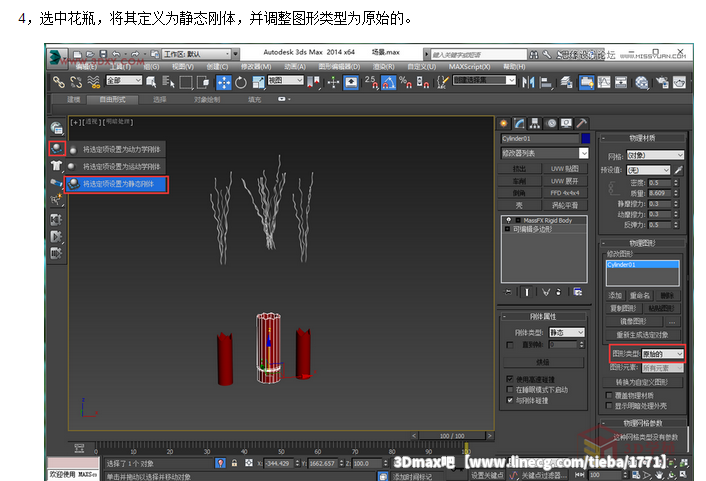The width and height of the screenshot is (706, 481).
Task: Click the Select and Link chain icon
Action: pyautogui.click(x=59, y=82)
